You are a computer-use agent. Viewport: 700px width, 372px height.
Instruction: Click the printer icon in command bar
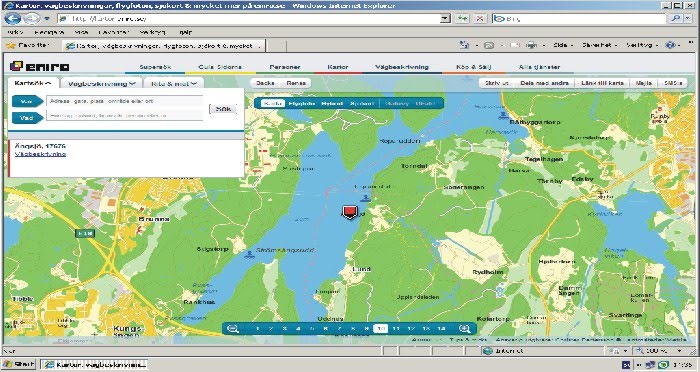tap(531, 45)
